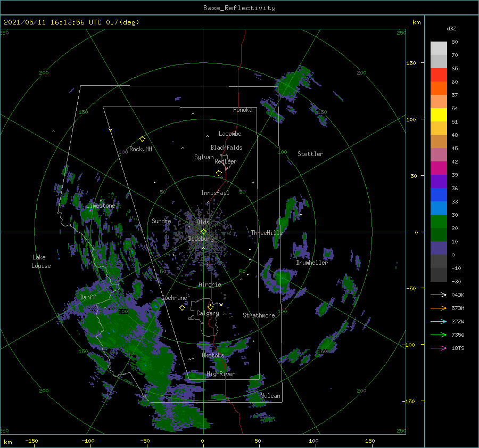
Task: Click the Lacombe city label
Action: 230,134
